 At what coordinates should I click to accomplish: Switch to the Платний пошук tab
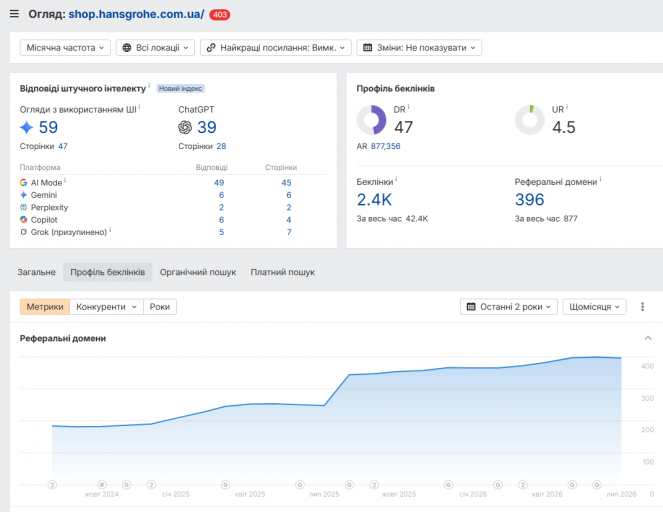pyautogui.click(x=282, y=272)
